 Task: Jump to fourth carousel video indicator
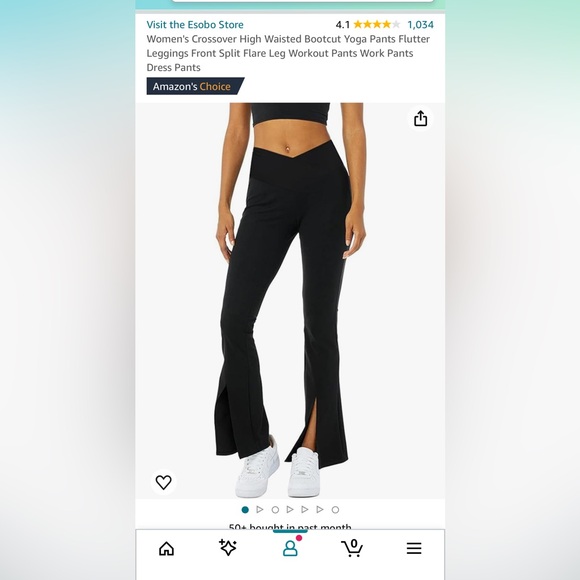pos(290,510)
